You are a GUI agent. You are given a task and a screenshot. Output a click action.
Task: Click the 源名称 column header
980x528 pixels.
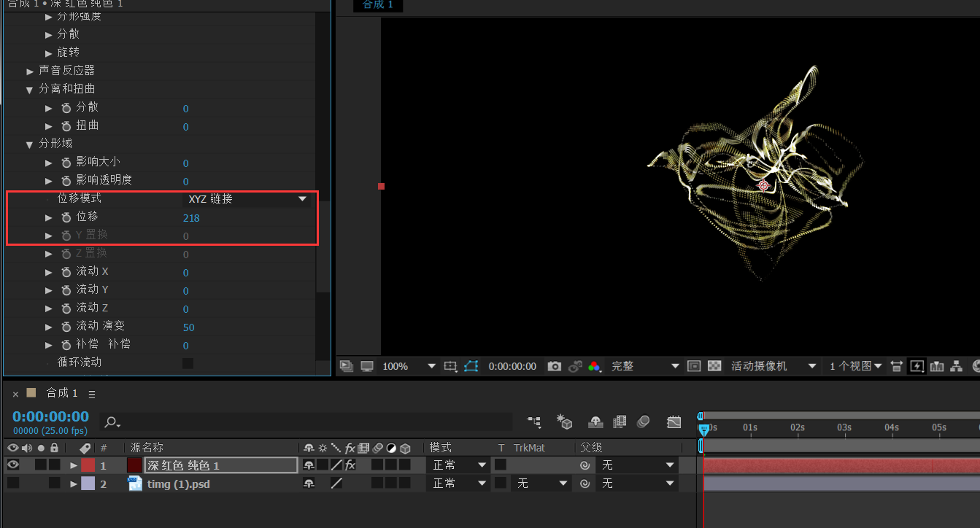pyautogui.click(x=147, y=448)
